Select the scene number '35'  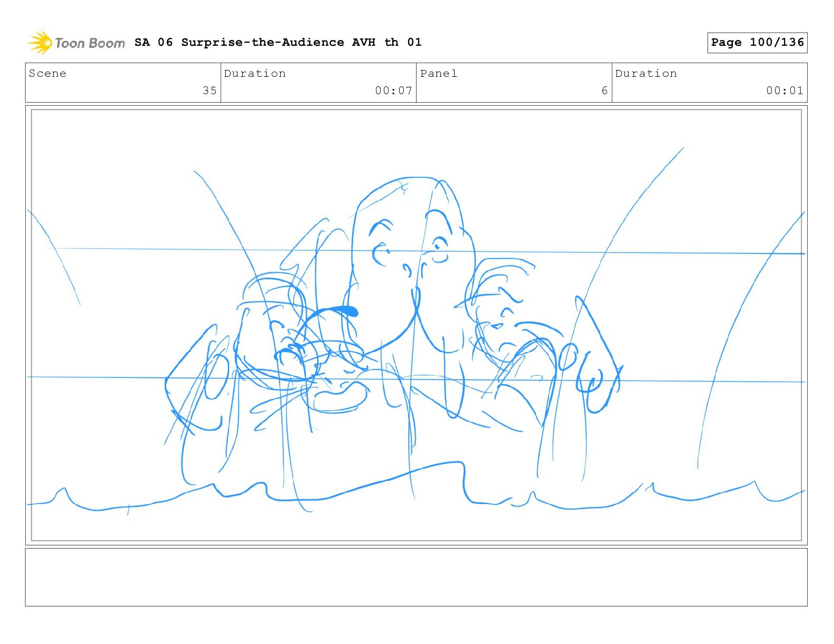[210, 90]
